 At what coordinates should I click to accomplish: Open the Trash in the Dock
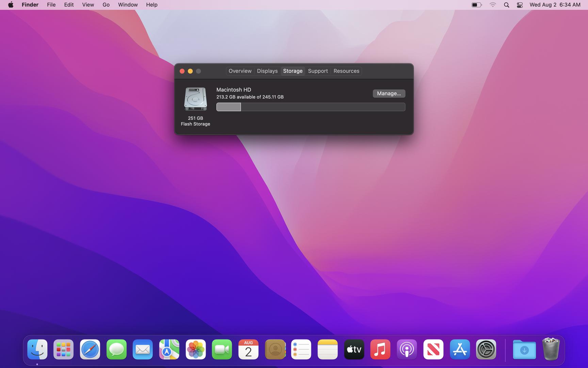(x=551, y=349)
